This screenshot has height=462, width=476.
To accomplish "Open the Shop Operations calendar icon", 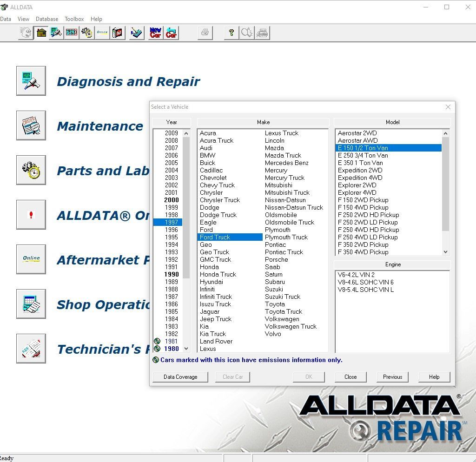I will point(31,304).
